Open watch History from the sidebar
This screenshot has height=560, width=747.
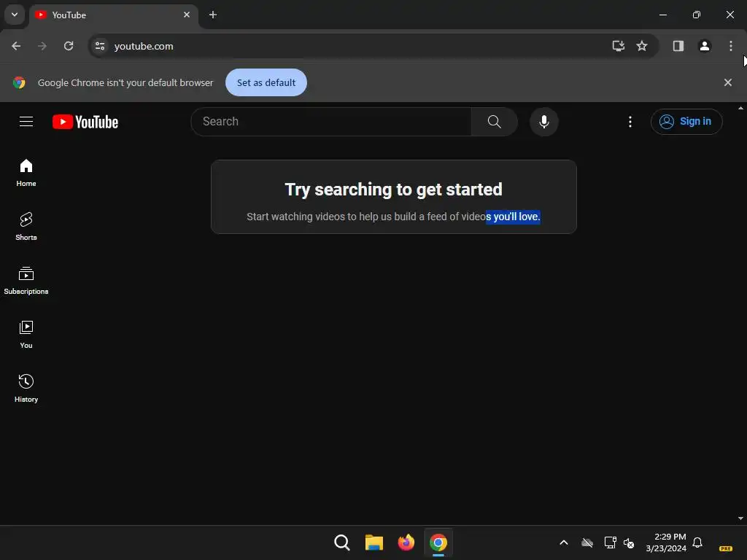(26, 388)
